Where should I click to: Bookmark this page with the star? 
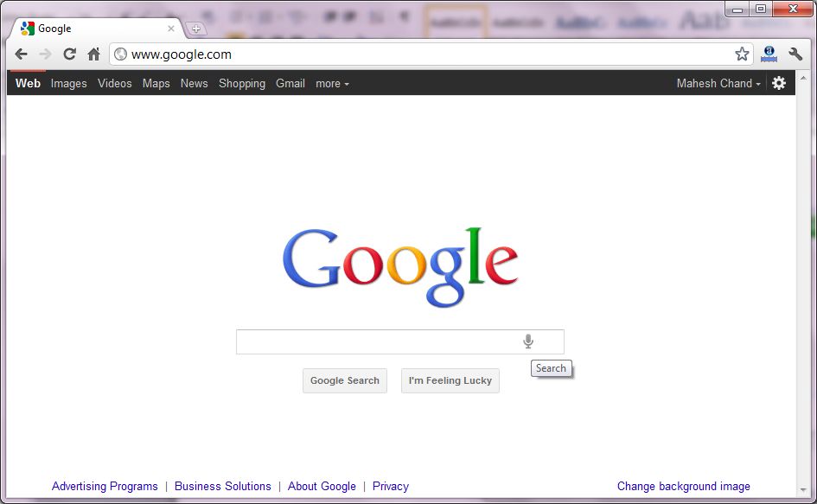742,54
